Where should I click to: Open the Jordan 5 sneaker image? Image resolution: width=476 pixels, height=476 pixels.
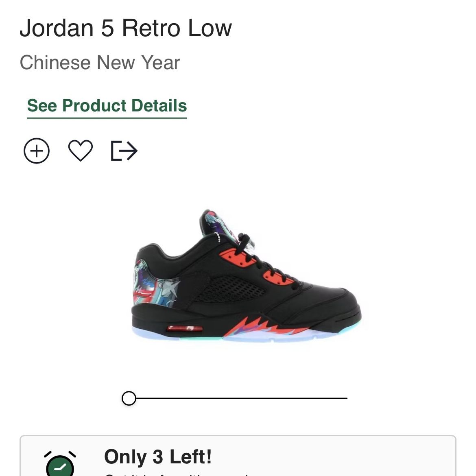[x=247, y=276]
